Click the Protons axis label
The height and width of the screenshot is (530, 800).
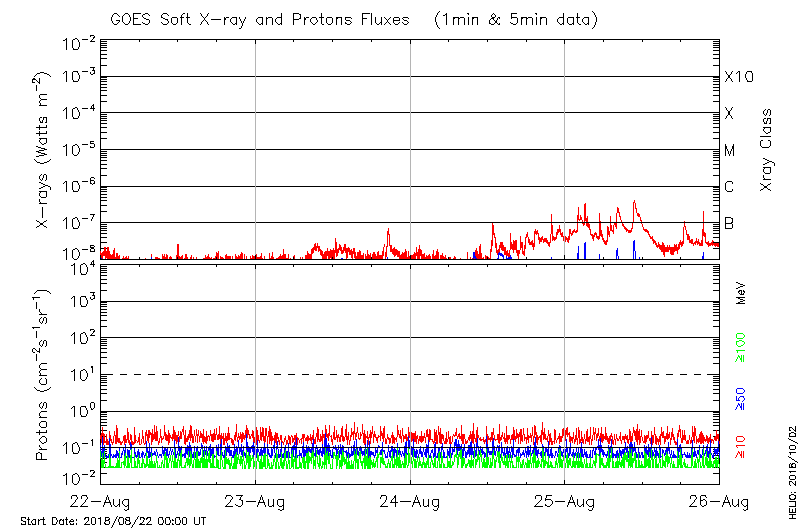(x=44, y=375)
